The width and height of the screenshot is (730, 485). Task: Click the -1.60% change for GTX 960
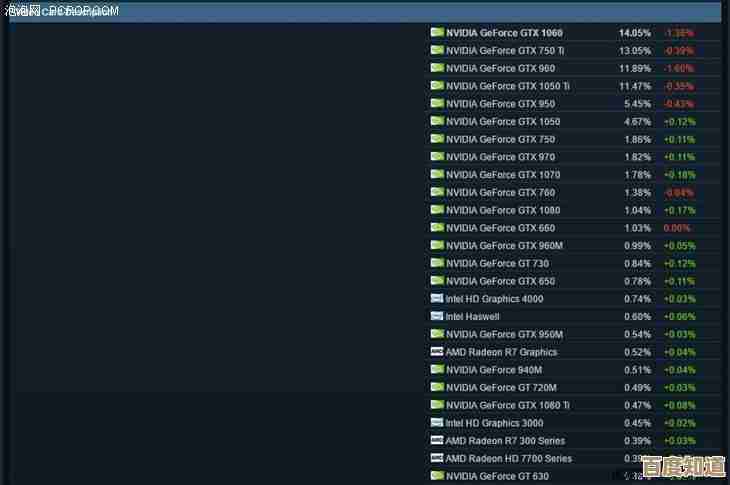point(678,69)
